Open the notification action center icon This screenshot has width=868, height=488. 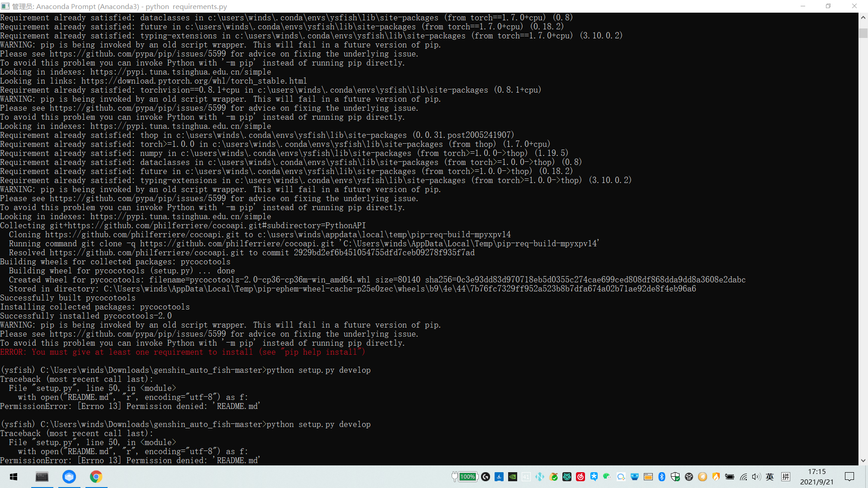click(x=849, y=477)
